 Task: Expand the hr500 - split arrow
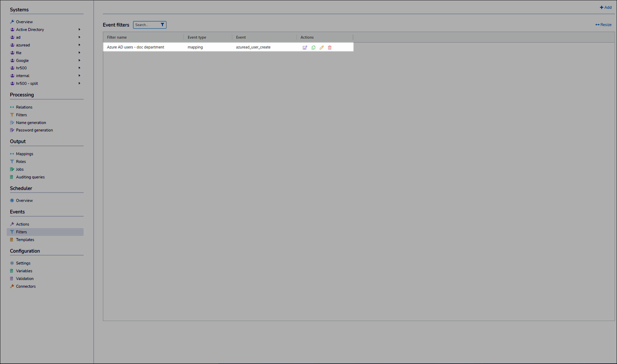click(79, 84)
